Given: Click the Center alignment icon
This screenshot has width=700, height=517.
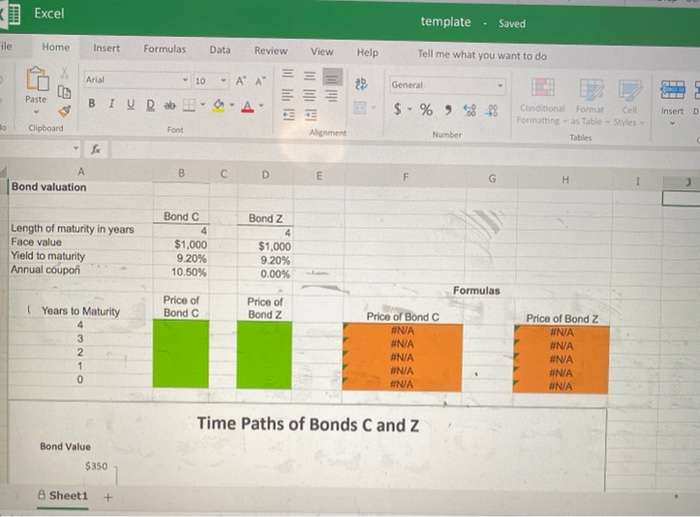Looking at the screenshot, I should (x=309, y=95).
